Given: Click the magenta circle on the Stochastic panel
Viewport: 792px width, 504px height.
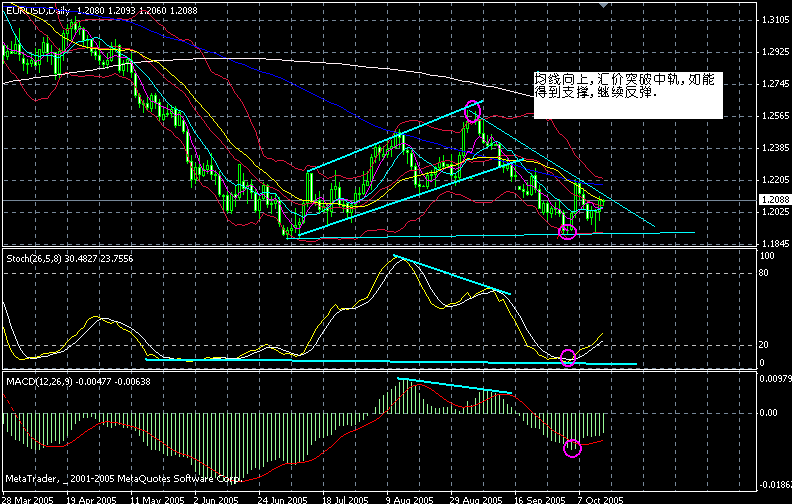Looking at the screenshot, I should coord(568,357).
